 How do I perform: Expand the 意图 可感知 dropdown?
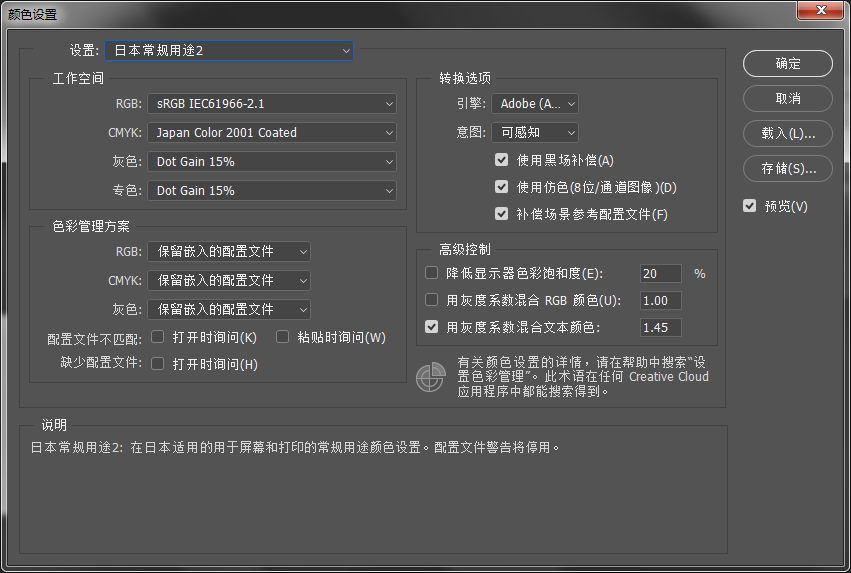pyautogui.click(x=535, y=132)
